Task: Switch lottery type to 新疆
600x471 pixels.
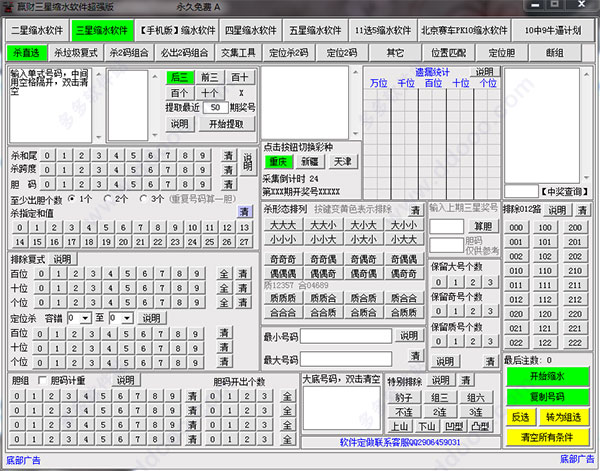Action: coord(310,162)
